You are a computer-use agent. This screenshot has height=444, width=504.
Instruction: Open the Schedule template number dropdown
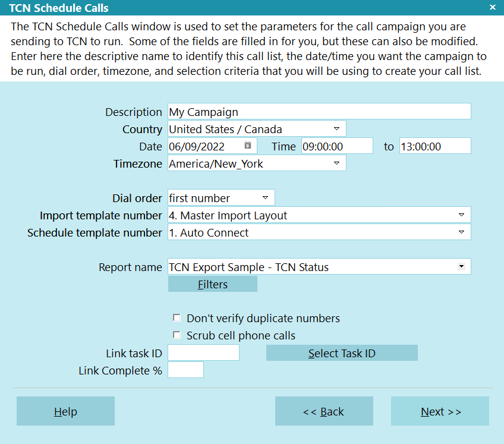point(461,232)
